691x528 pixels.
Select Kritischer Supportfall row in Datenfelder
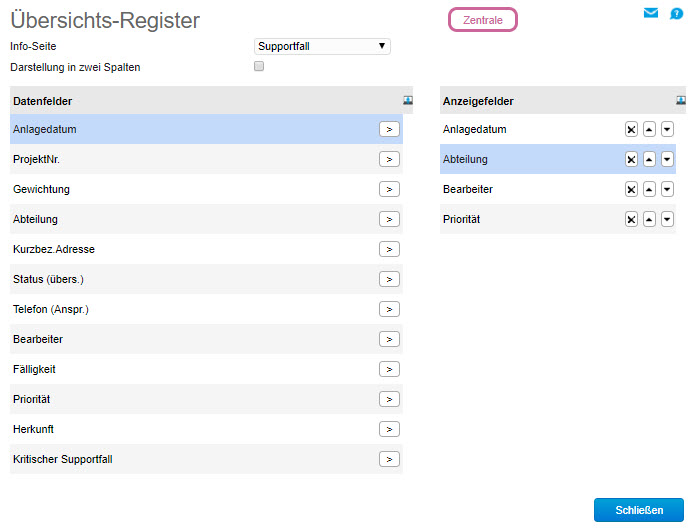(206, 459)
